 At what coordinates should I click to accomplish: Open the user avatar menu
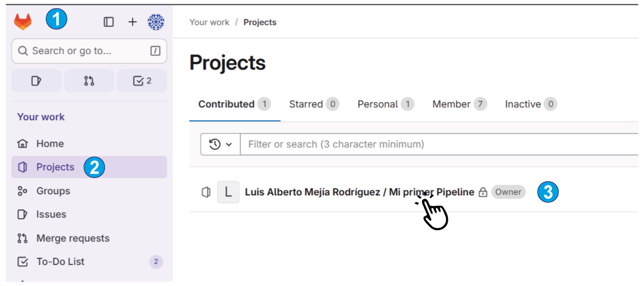(156, 22)
